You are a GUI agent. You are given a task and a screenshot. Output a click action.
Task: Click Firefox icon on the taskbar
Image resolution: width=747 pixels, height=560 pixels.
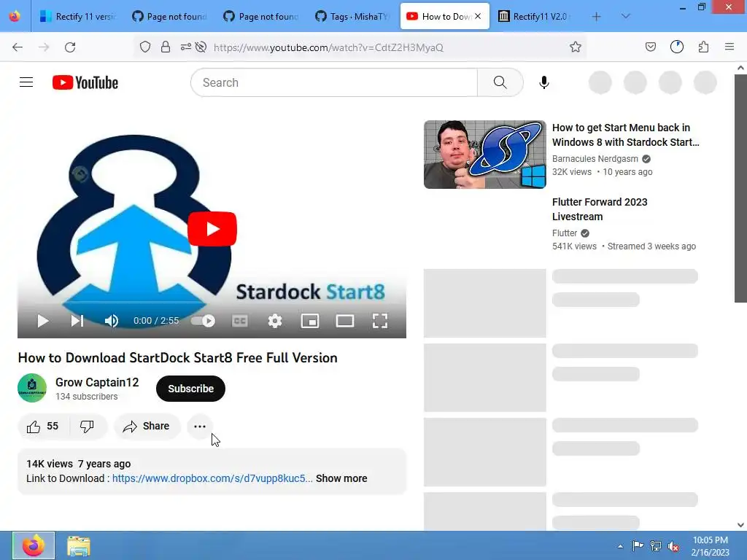pyautogui.click(x=34, y=545)
